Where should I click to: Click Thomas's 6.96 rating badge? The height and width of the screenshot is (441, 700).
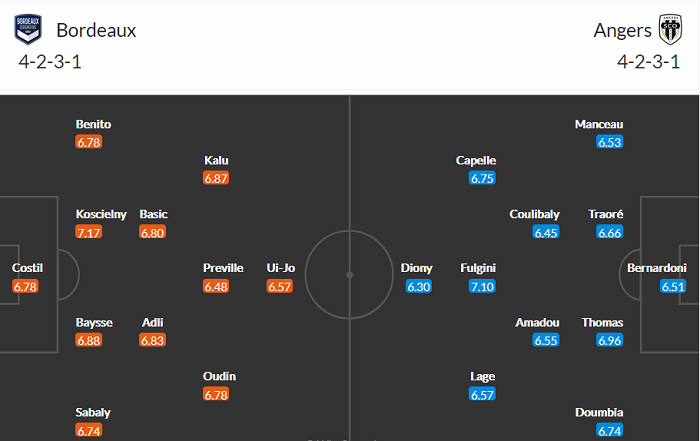tap(609, 341)
